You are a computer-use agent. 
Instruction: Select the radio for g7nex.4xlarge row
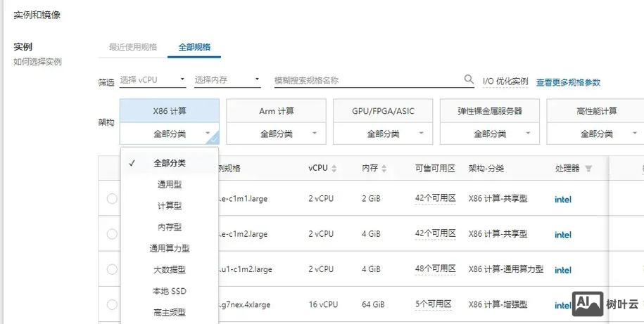(x=112, y=305)
